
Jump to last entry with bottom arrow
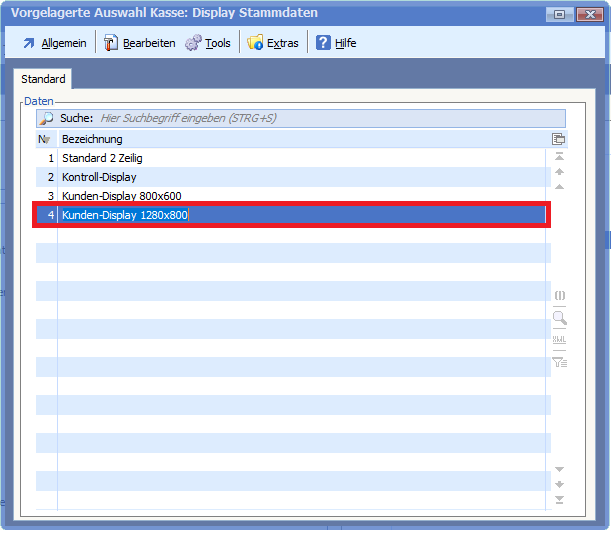[x=560, y=499]
